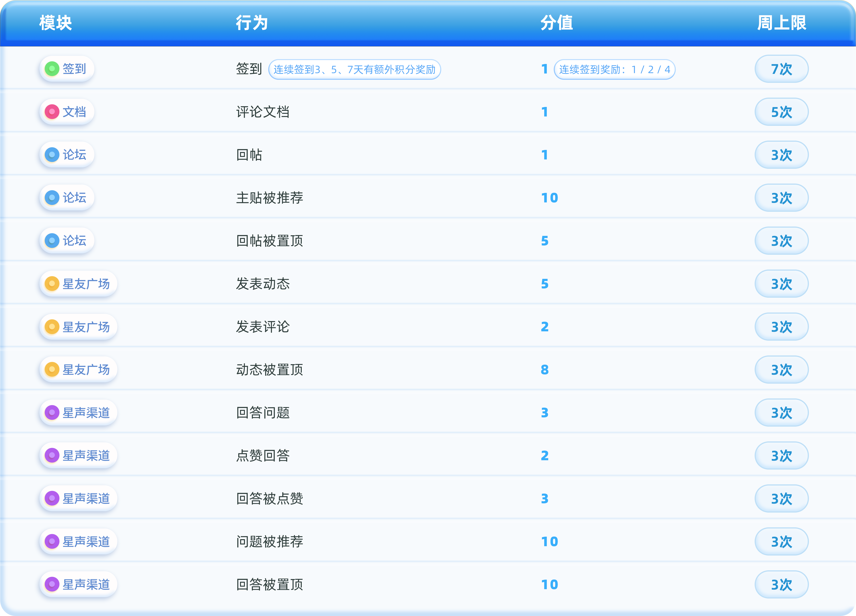Click the 3次 pill in the 回帖被置顶 row

782,241
